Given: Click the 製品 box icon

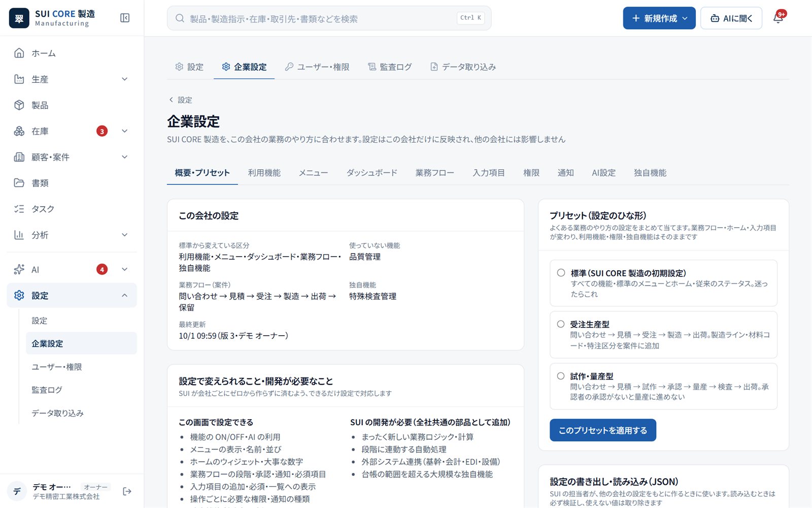Looking at the screenshot, I should (x=19, y=105).
